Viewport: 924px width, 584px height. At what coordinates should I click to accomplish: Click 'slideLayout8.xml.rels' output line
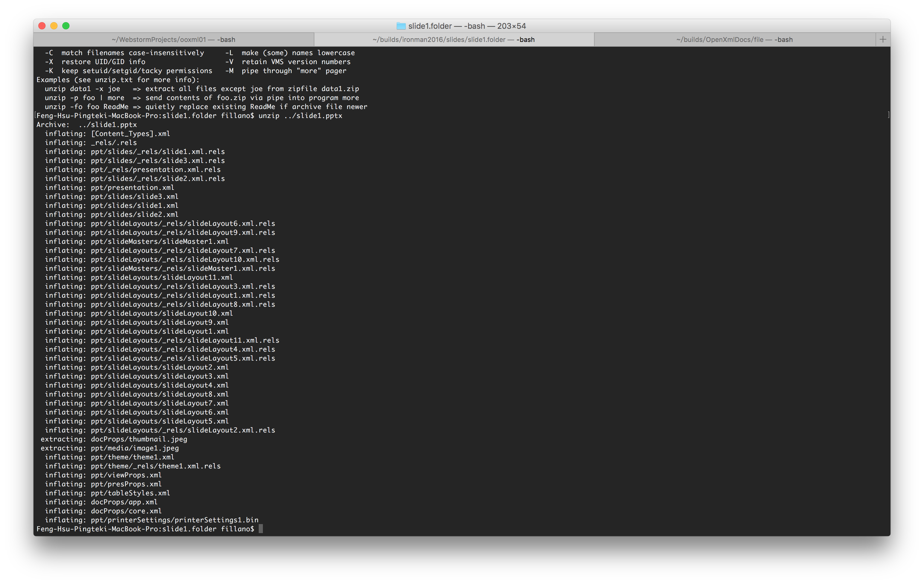pos(160,304)
